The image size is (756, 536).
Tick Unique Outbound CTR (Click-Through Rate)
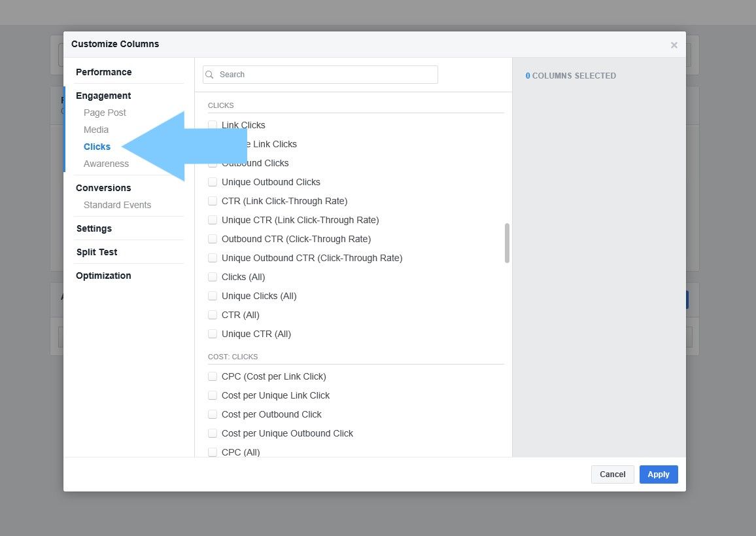[212, 258]
